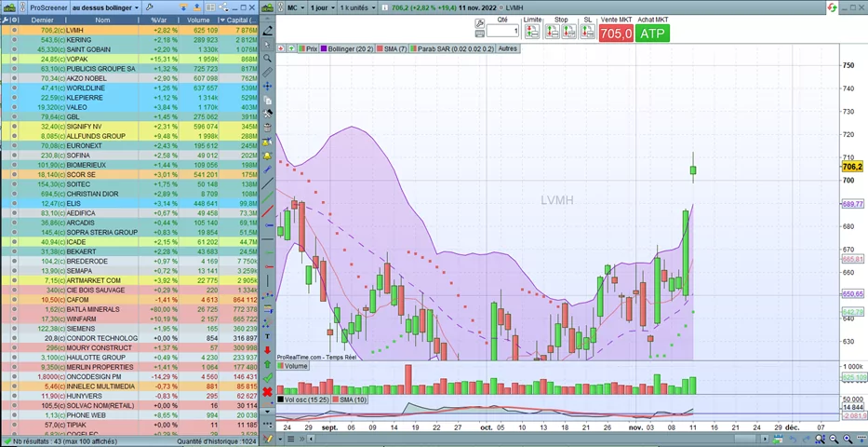The image size is (868, 447).
Task: Select the SAINT GOBAIN row
Action: 129,49
